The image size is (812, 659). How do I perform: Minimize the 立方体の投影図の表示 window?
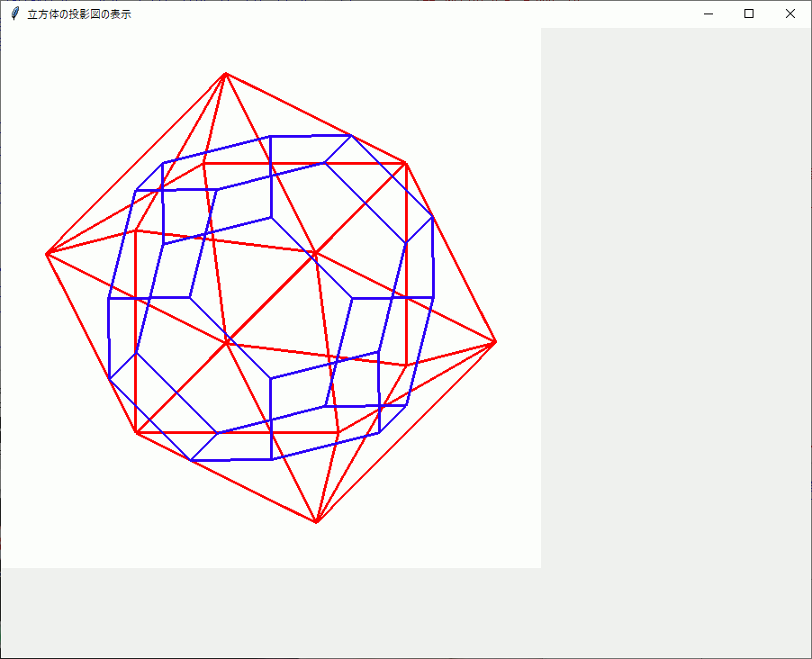tap(708, 14)
